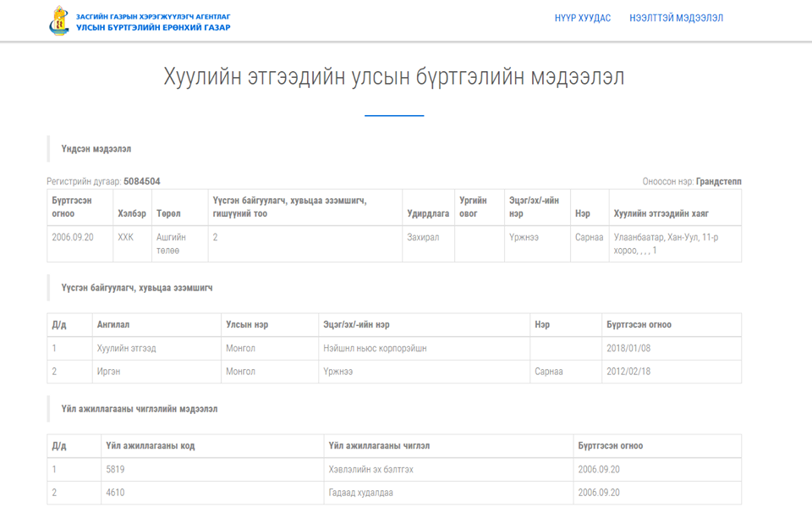Select activity code 5819
812x513 pixels.
[x=115, y=470]
